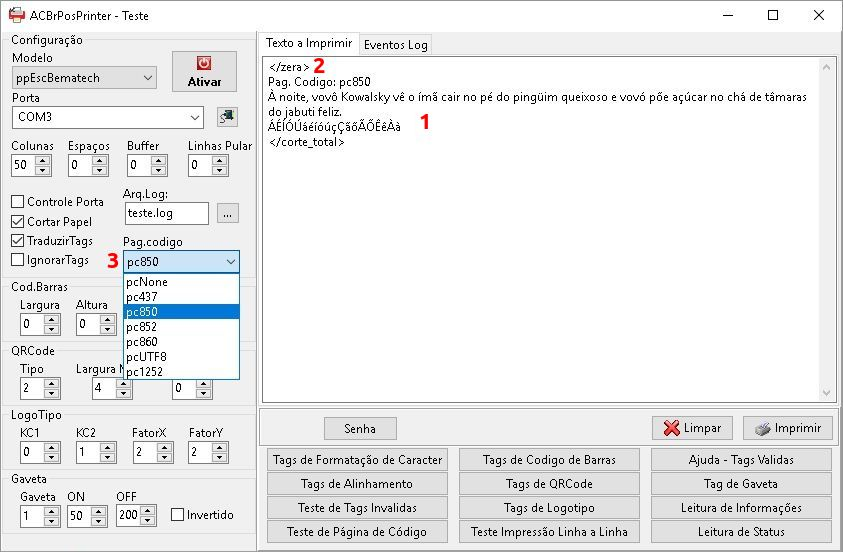843x552 pixels.
Task: Select pc437 in the code page list
Action: coord(181,297)
